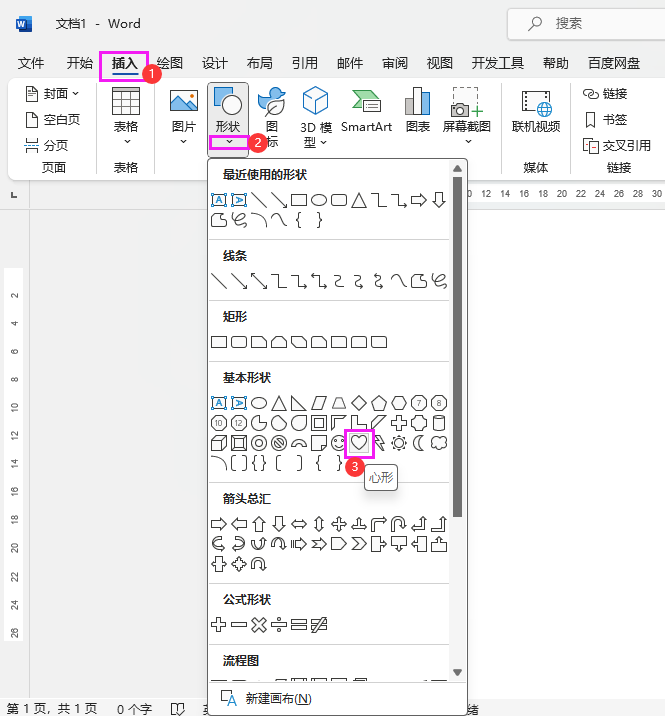The width and height of the screenshot is (665, 716).
Task: Select the left-right double arrow shape
Action: tap(299, 524)
